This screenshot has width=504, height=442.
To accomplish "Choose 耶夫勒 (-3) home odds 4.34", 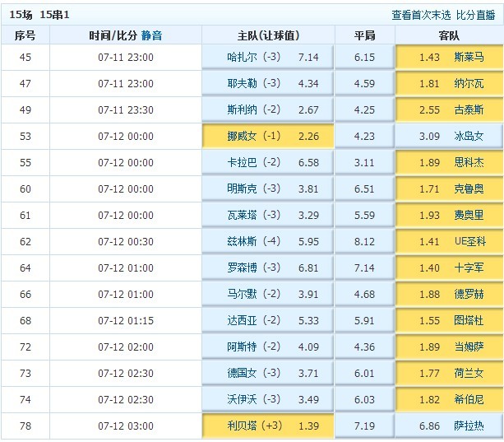I will point(268,84).
